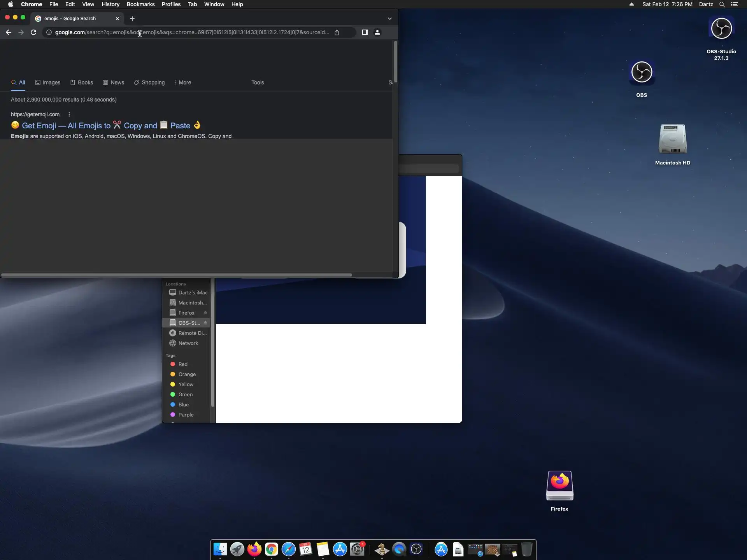Viewport: 747px width, 560px height.
Task: Click Chrome's back arrow
Action: pos(9,32)
